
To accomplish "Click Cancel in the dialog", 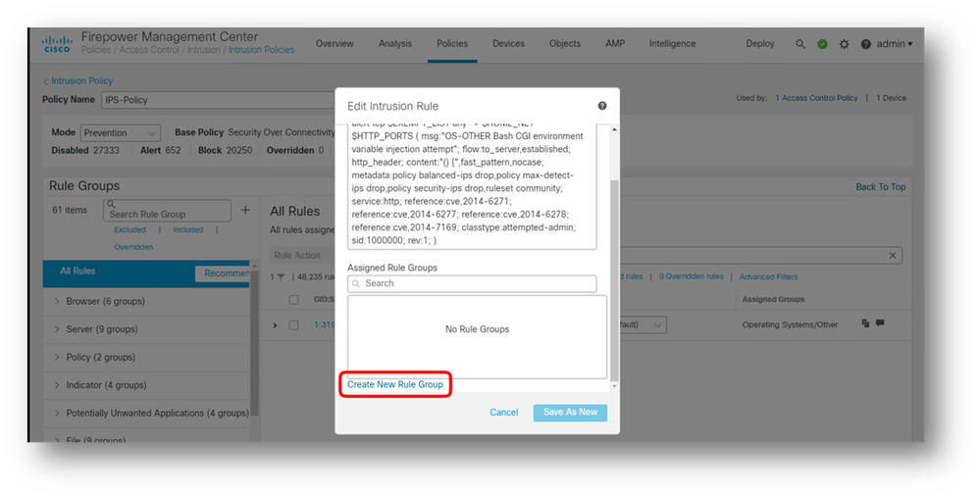I will click(504, 413).
